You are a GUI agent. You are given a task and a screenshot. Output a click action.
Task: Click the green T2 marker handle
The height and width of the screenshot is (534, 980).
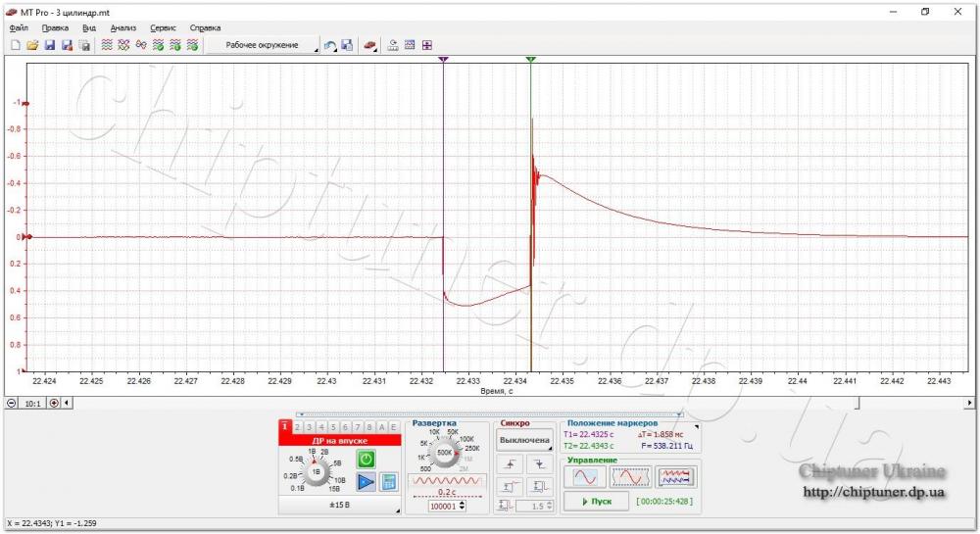530,60
